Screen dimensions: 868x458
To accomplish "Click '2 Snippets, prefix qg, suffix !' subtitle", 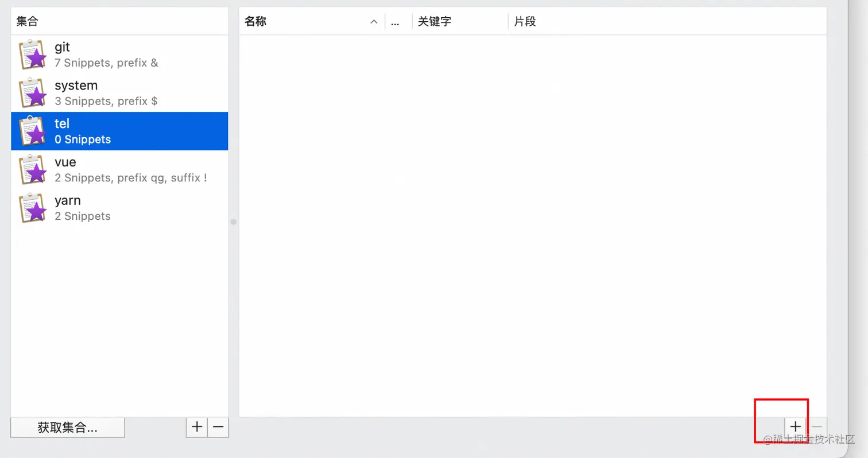I will click(131, 178).
